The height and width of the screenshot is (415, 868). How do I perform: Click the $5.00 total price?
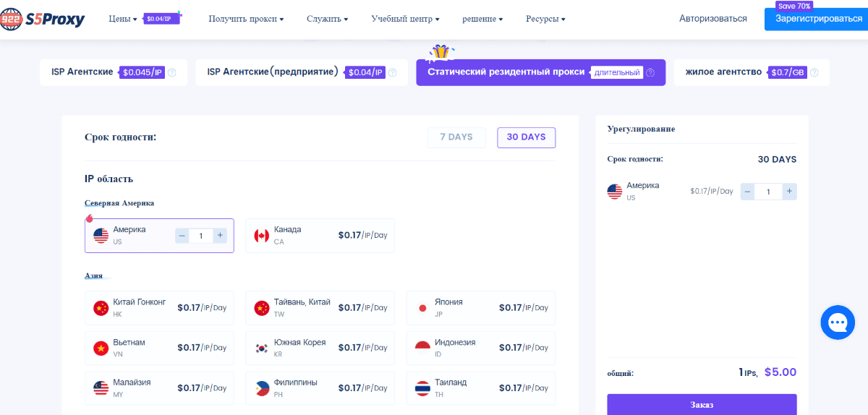[x=780, y=372]
